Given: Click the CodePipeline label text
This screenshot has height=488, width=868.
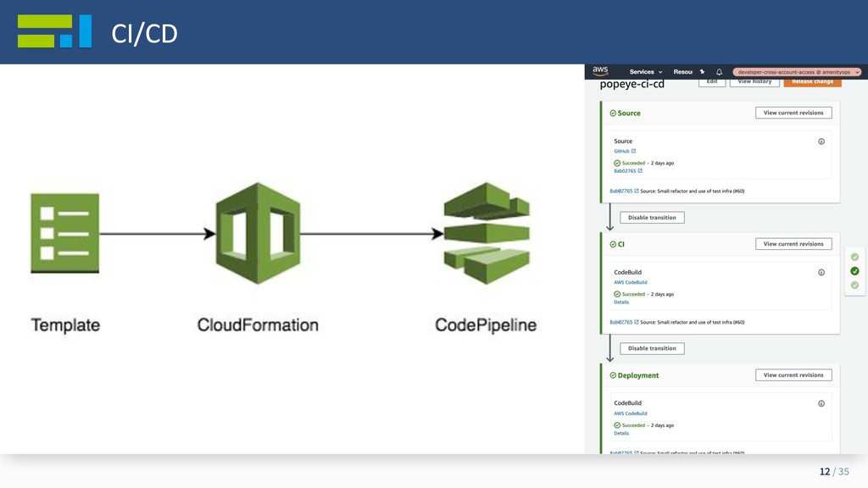Looking at the screenshot, I should tap(486, 325).
